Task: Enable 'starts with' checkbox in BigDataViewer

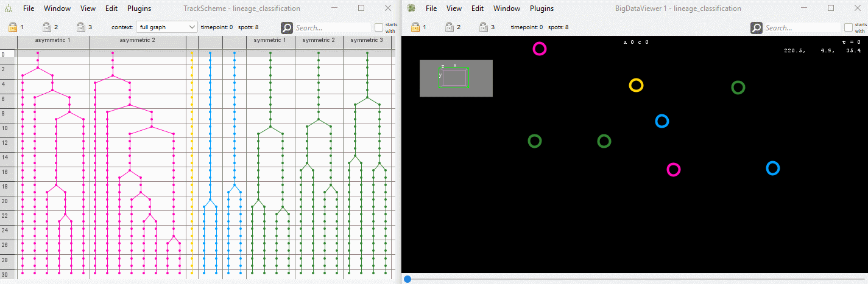Action: coord(849,27)
